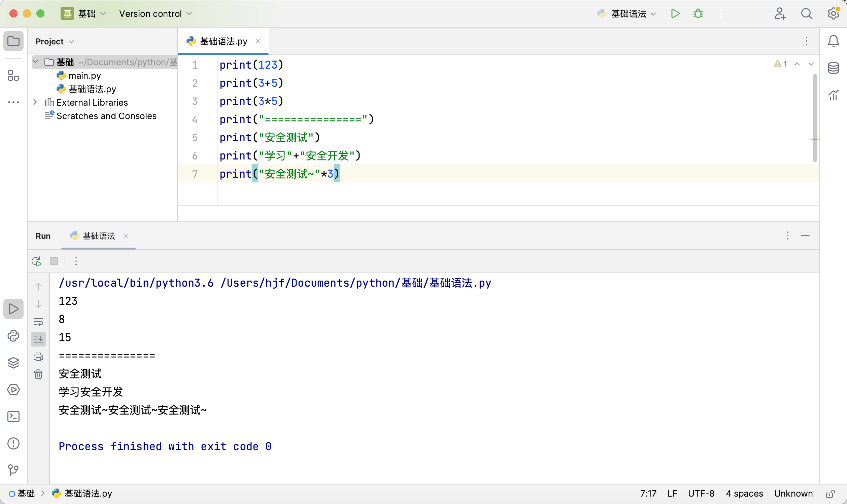Jump down the stack trace arrow
Screen dimensions: 847x504
(38, 304)
